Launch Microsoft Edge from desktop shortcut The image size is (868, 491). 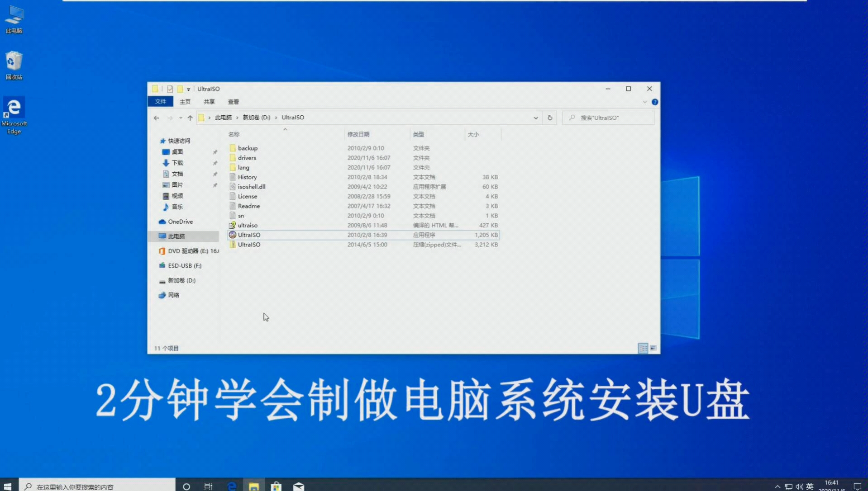pyautogui.click(x=14, y=116)
